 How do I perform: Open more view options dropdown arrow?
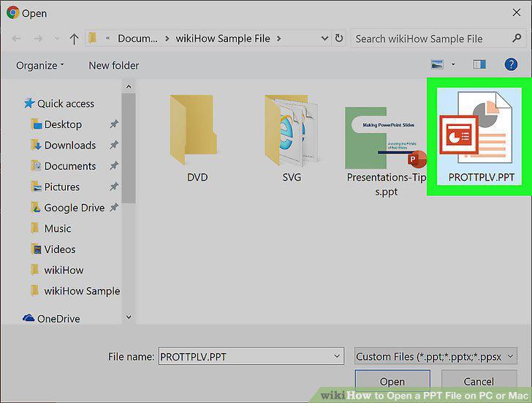453,64
